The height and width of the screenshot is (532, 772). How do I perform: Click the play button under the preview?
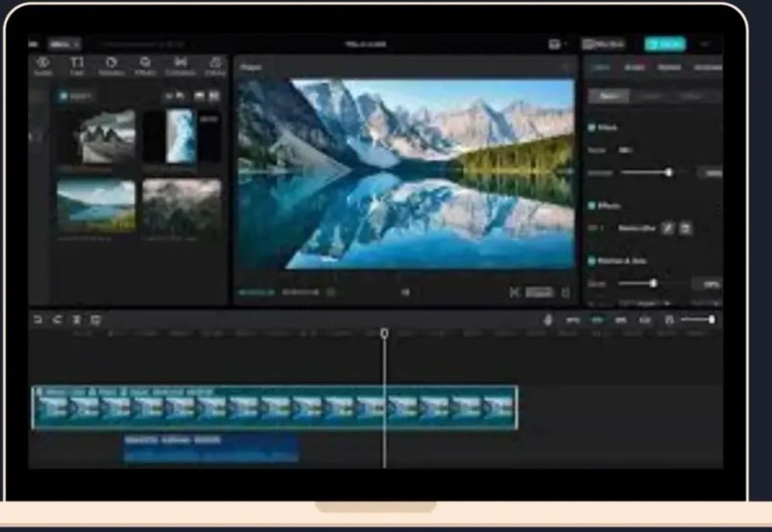tap(405, 292)
